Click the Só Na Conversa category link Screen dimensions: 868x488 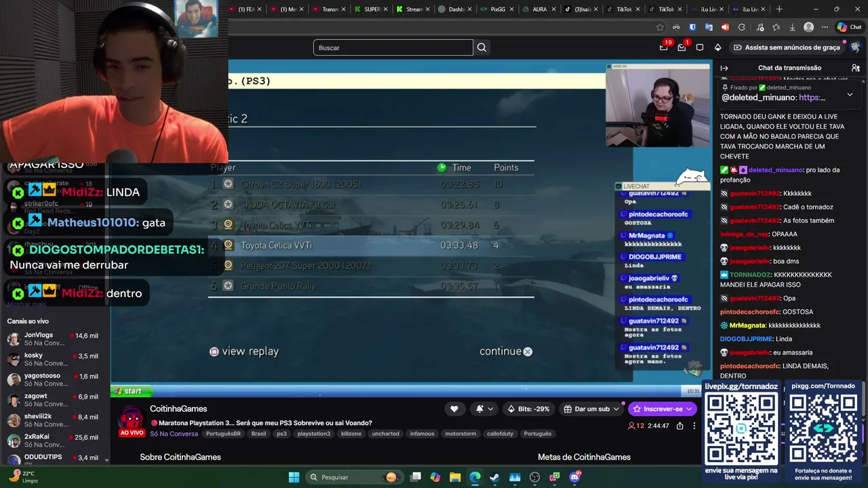(174, 434)
